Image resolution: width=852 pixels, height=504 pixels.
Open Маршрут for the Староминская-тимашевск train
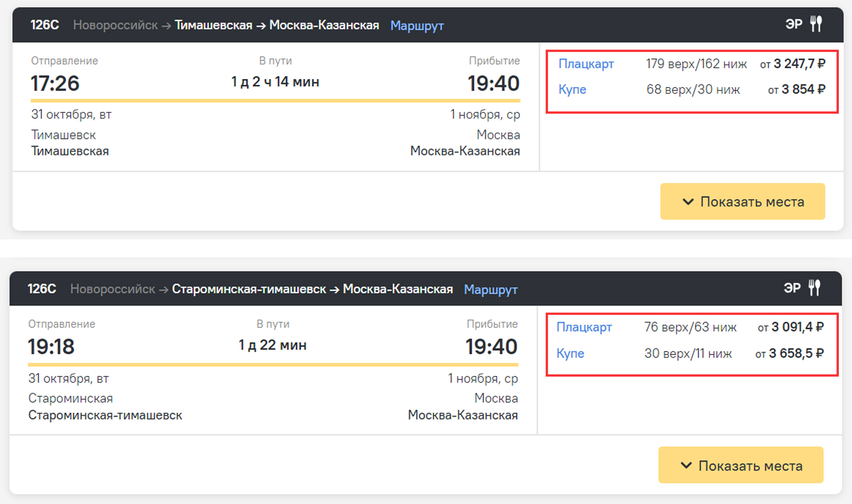(490, 289)
